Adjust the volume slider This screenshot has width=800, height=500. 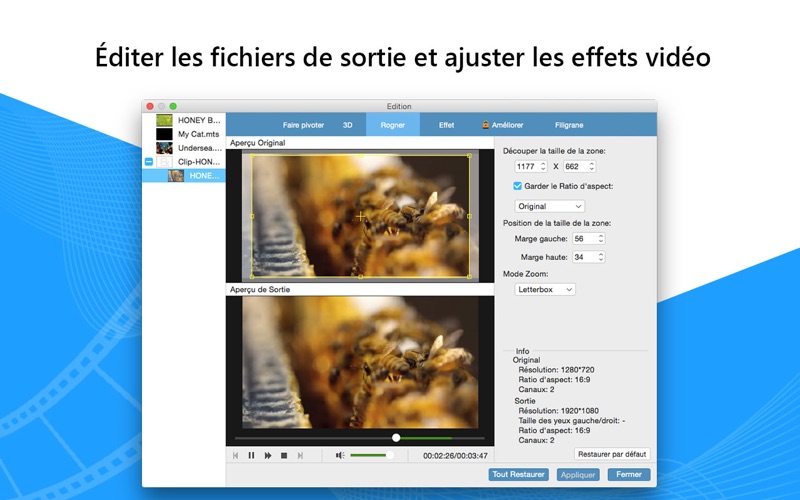pyautogui.click(x=371, y=455)
